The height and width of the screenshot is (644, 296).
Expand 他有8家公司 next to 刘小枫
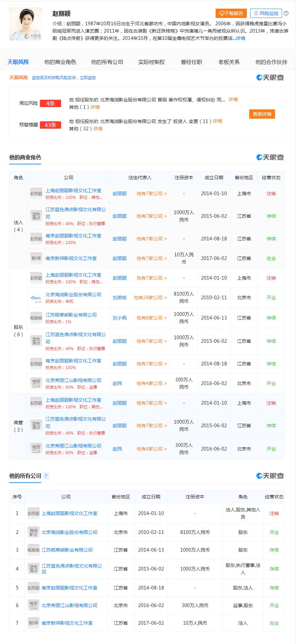[x=152, y=318]
